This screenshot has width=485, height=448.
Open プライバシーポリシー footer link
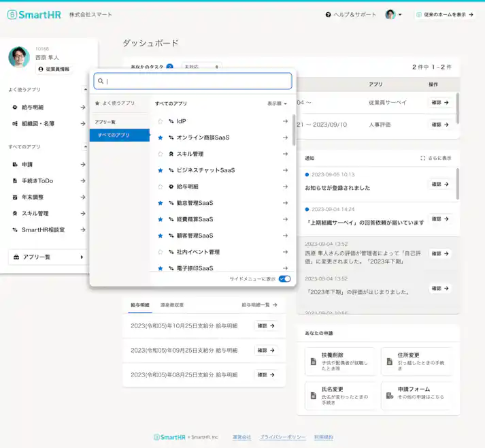click(283, 437)
